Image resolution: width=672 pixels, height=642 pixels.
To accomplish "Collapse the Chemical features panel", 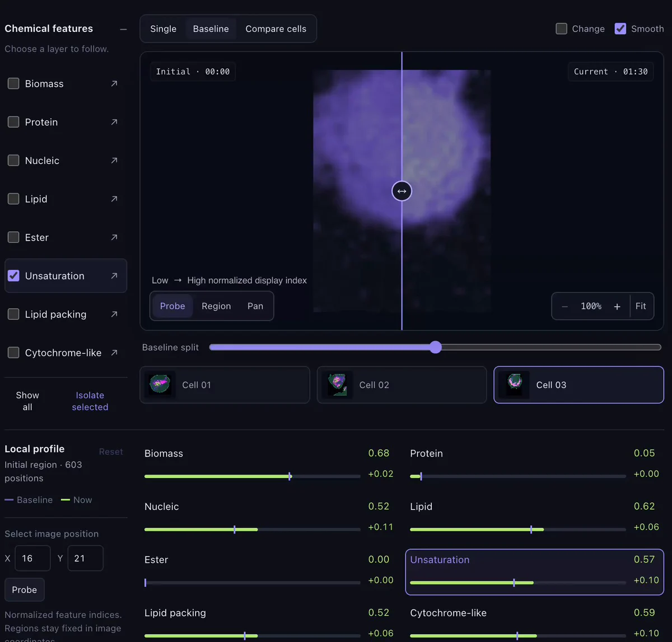I will [x=123, y=29].
